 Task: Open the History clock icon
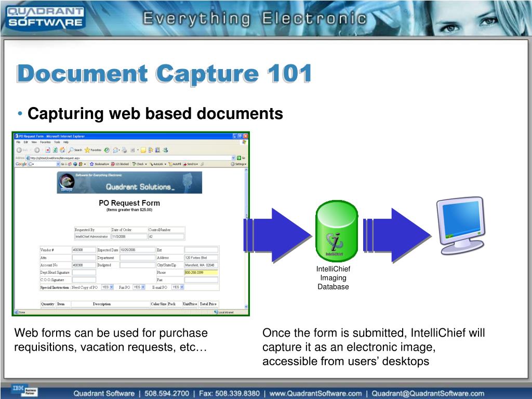coord(107,150)
